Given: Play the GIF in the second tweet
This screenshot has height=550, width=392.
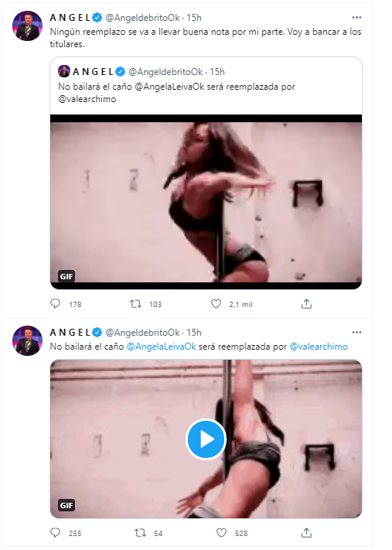Looking at the screenshot, I should 206,439.
